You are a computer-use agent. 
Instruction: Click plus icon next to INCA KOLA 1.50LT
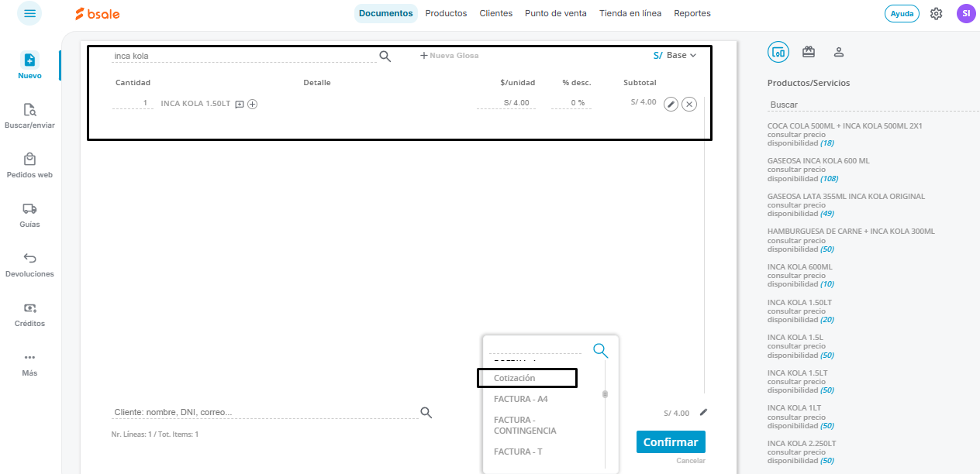pyautogui.click(x=252, y=104)
